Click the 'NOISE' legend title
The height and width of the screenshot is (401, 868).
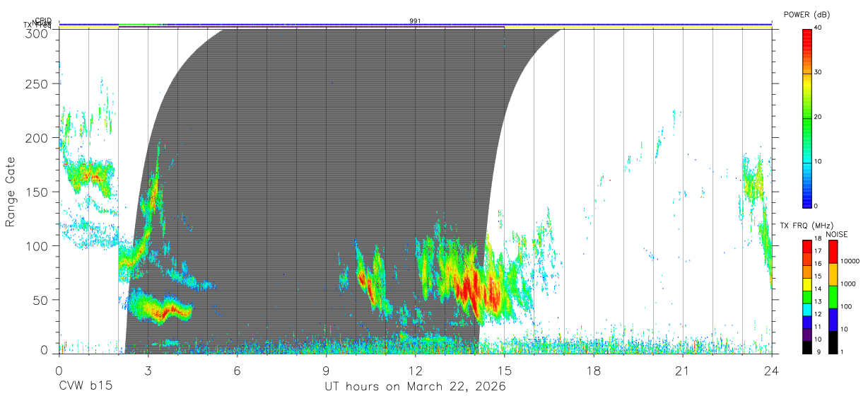point(837,234)
